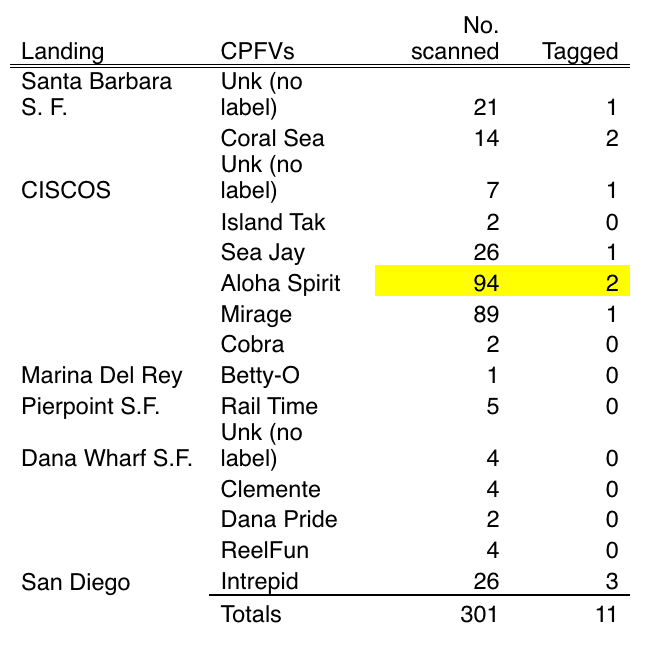
Task: Select the Totals scanned value 301
Action: 478,613
